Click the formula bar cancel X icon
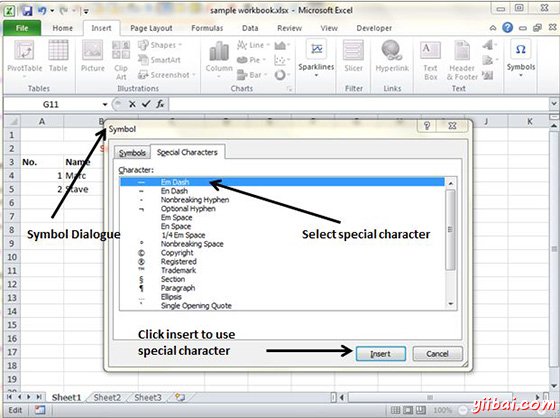This screenshot has height=418, width=560. 132,104
